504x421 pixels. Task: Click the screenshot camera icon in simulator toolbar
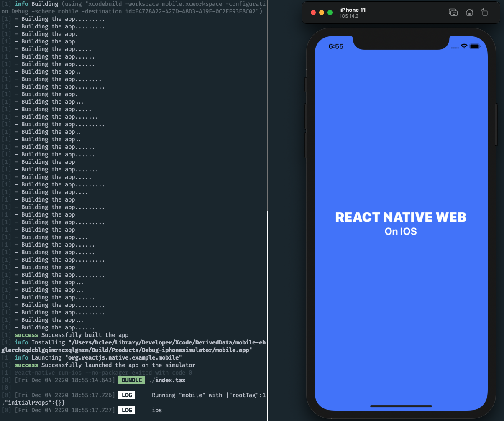click(453, 13)
